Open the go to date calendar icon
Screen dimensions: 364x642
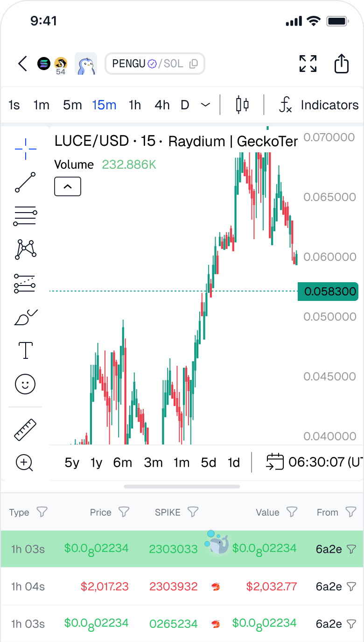[275, 462]
